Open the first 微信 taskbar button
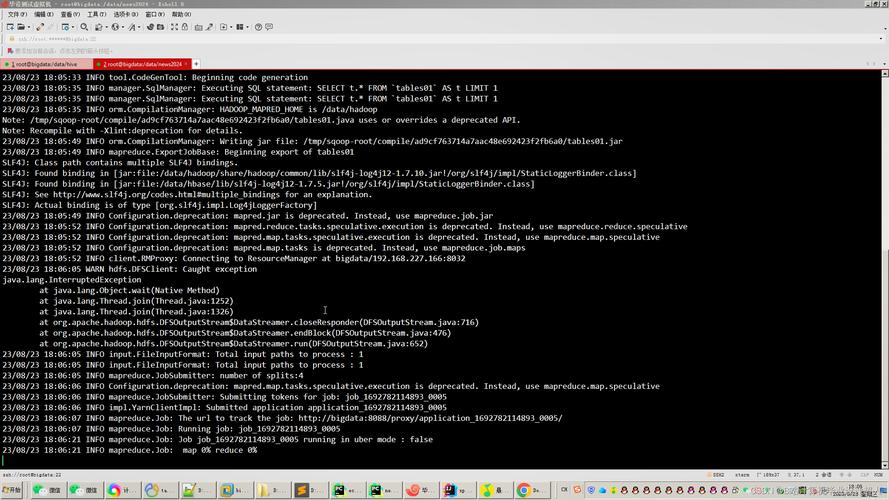Image resolution: width=889 pixels, height=500 pixels. point(48,490)
